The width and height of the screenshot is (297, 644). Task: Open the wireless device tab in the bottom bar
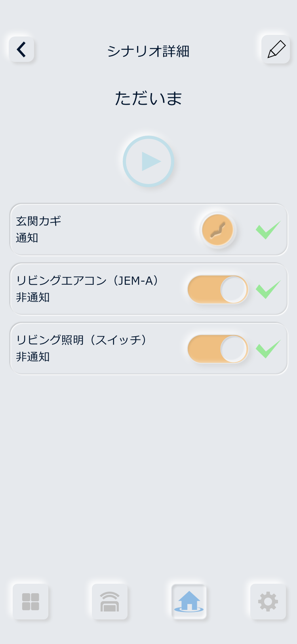[110, 602]
